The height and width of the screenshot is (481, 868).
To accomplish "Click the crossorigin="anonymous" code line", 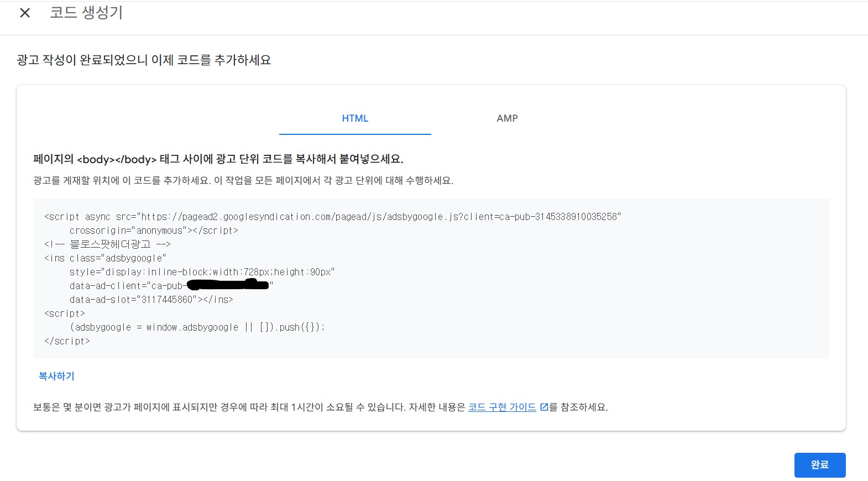I will coord(154,231).
